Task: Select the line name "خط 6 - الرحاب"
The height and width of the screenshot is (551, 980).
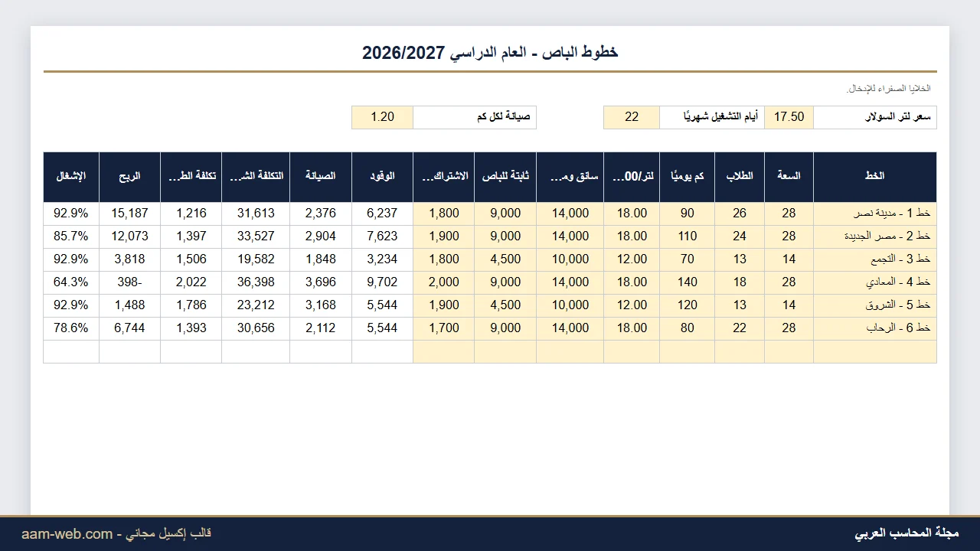Action: tap(874, 328)
